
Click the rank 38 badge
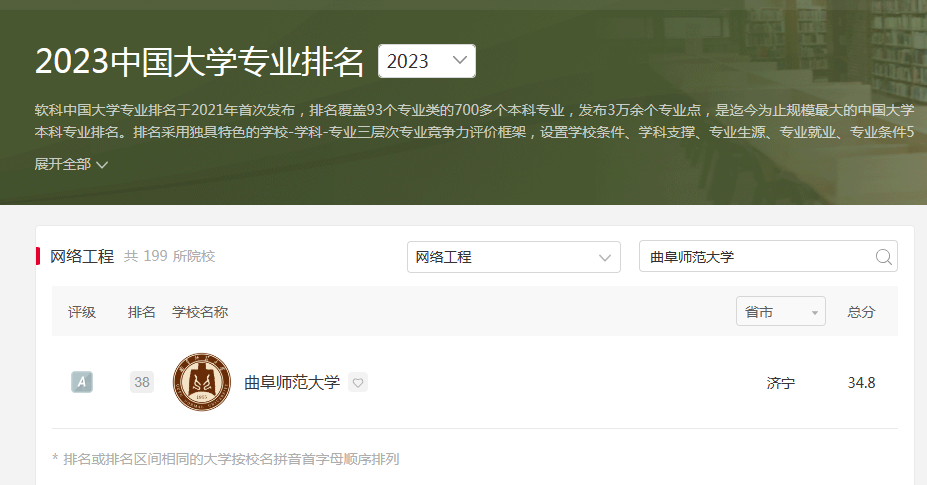pos(142,382)
